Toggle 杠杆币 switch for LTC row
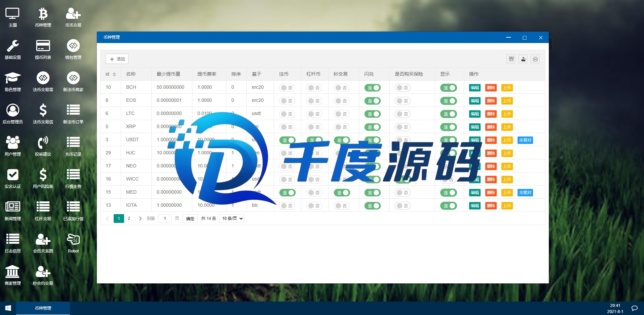Image resolution: width=644 pixels, height=315 pixels. click(314, 114)
